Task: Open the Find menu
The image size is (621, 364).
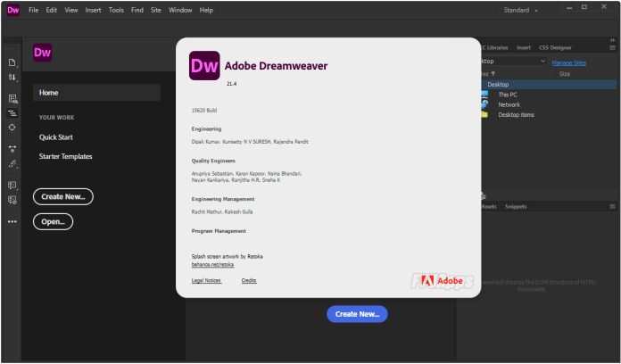Action: [137, 10]
